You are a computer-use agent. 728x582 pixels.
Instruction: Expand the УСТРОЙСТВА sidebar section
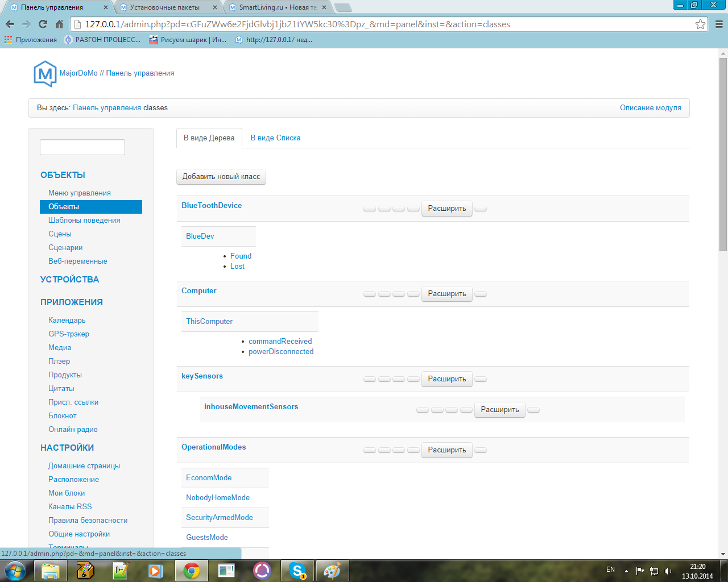point(69,280)
